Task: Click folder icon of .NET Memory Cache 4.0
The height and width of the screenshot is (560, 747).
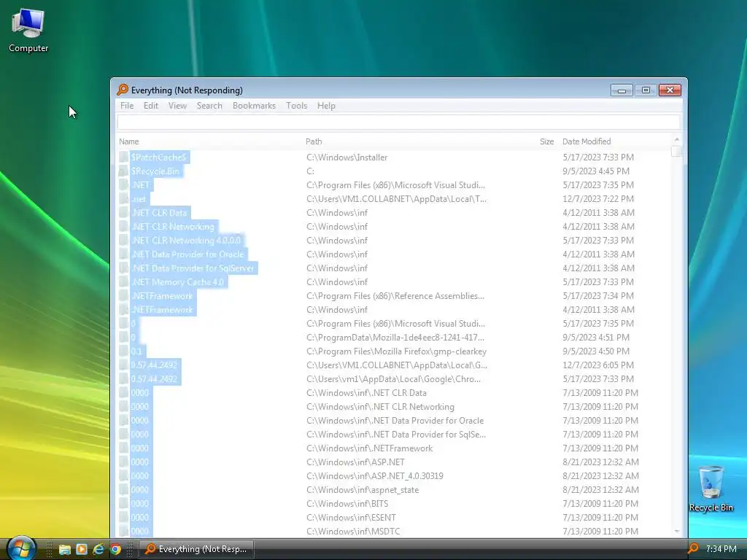Action: 123,282
